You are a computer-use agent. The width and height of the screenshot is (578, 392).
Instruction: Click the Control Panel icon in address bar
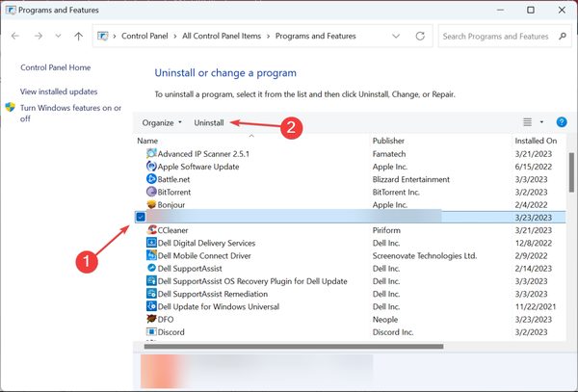coord(103,36)
